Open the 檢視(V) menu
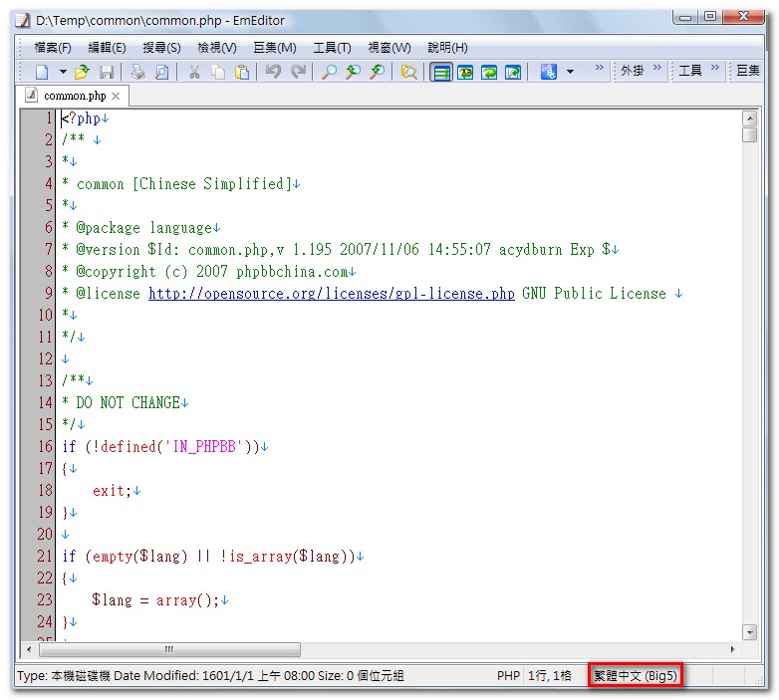 pyautogui.click(x=217, y=48)
